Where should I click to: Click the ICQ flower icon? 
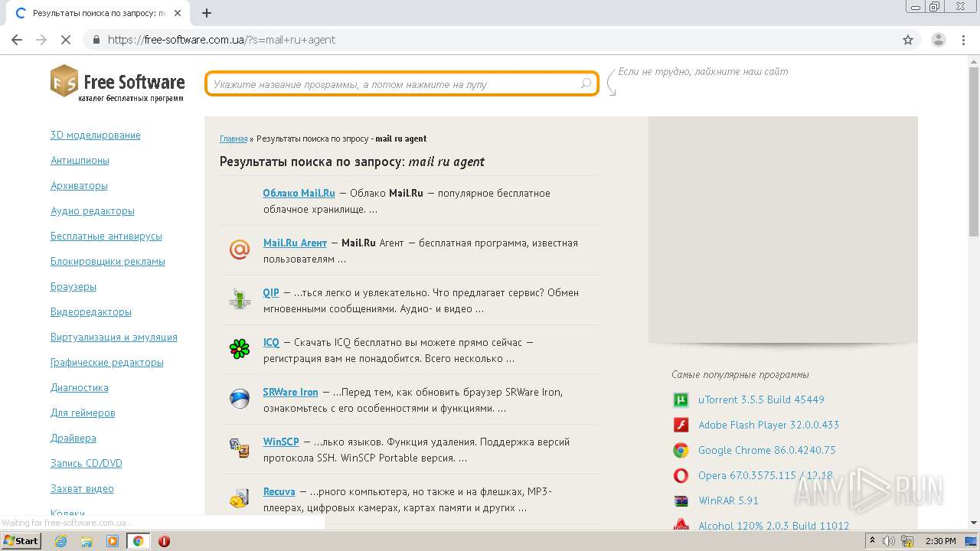coord(240,349)
